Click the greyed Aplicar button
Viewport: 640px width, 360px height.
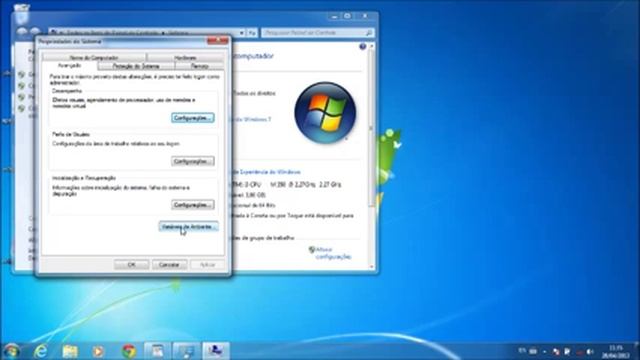[207, 264]
